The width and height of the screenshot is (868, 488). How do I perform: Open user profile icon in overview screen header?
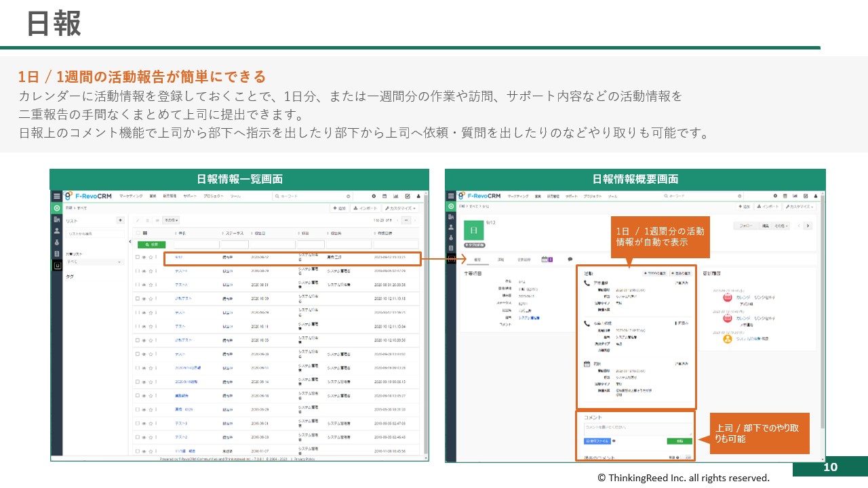[815, 196]
